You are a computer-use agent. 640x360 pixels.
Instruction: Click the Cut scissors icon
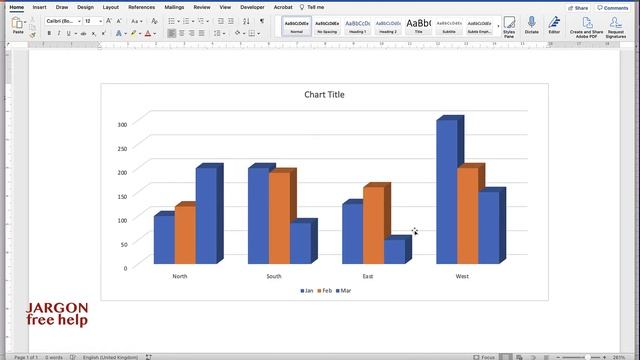33,20
